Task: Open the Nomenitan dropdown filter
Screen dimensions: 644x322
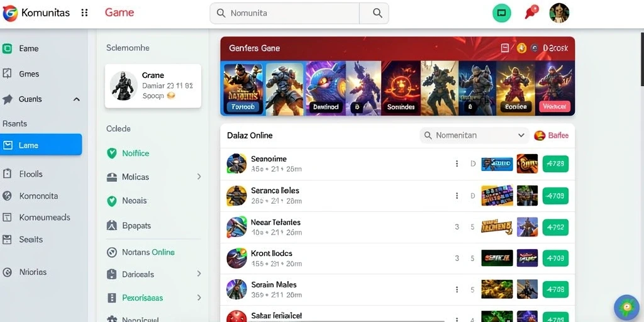Action: (x=474, y=135)
